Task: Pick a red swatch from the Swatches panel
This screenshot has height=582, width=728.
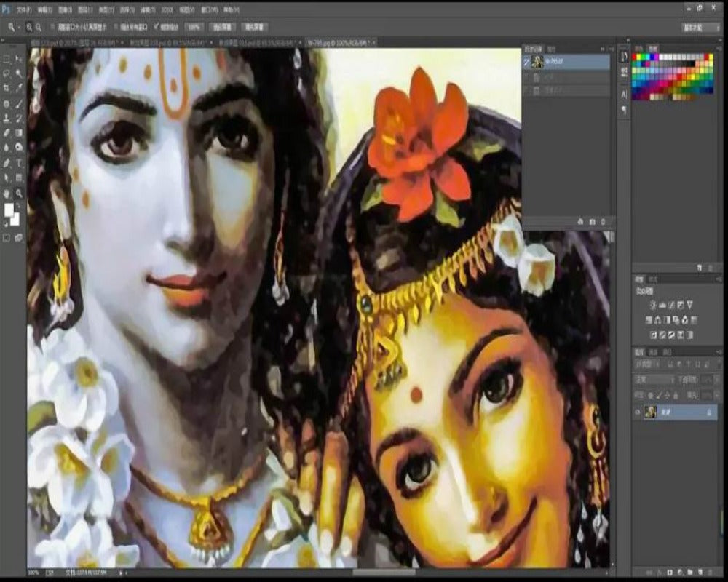Action: (x=635, y=56)
